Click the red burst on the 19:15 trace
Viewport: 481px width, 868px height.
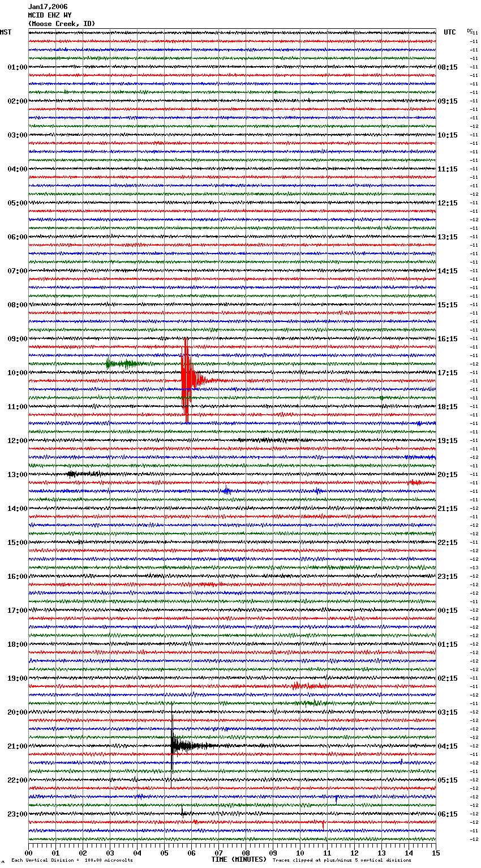click(308, 686)
